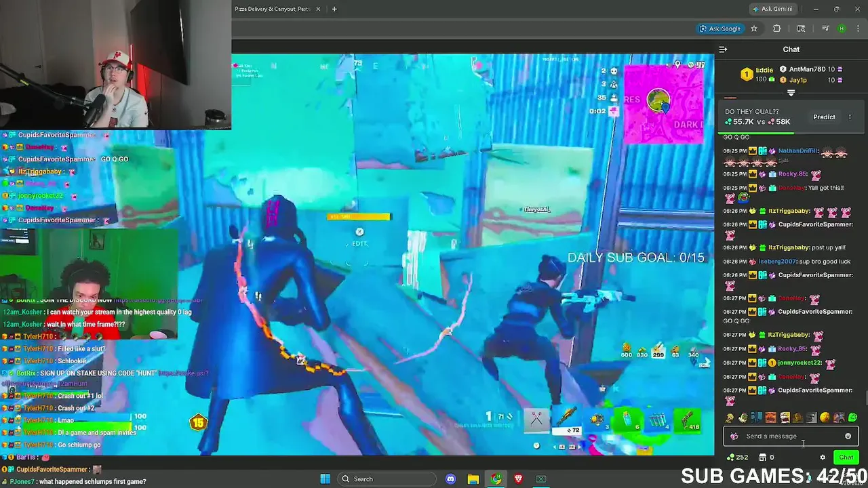The height and width of the screenshot is (488, 868).
Task: Click the Chrome icon in the taskbar
Action: (x=496, y=479)
